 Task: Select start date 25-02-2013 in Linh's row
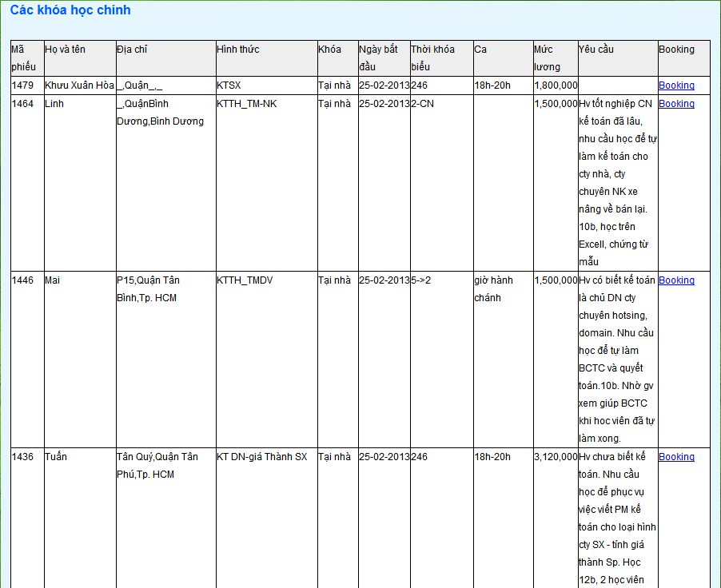tap(384, 104)
